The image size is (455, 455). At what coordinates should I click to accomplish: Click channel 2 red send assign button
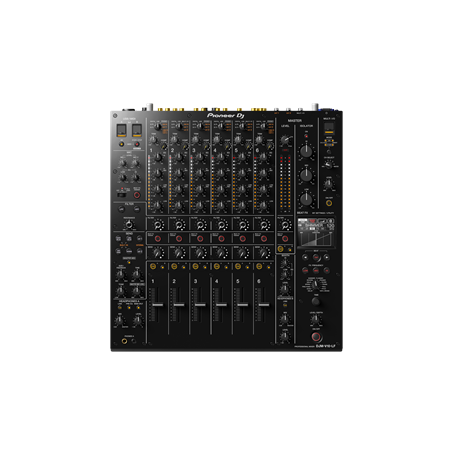click(179, 239)
